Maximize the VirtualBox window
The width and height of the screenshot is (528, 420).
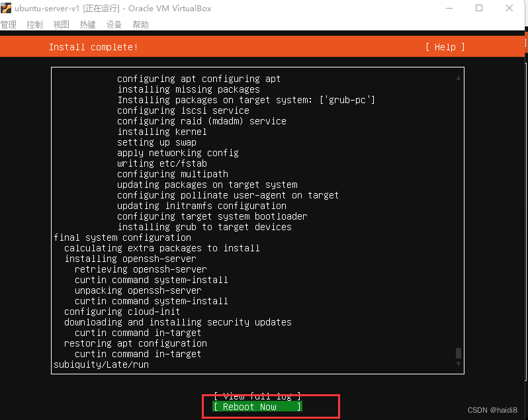pyautogui.click(x=479, y=8)
